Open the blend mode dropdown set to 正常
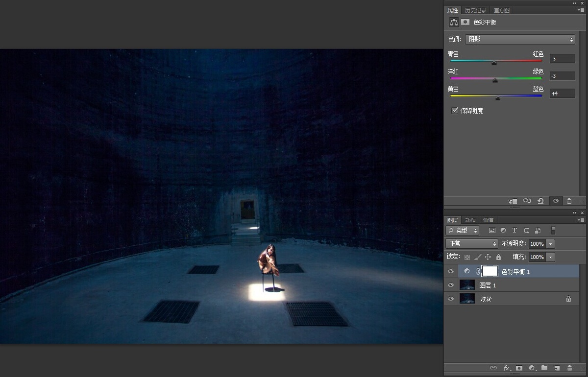This screenshot has height=377, width=588. [471, 243]
